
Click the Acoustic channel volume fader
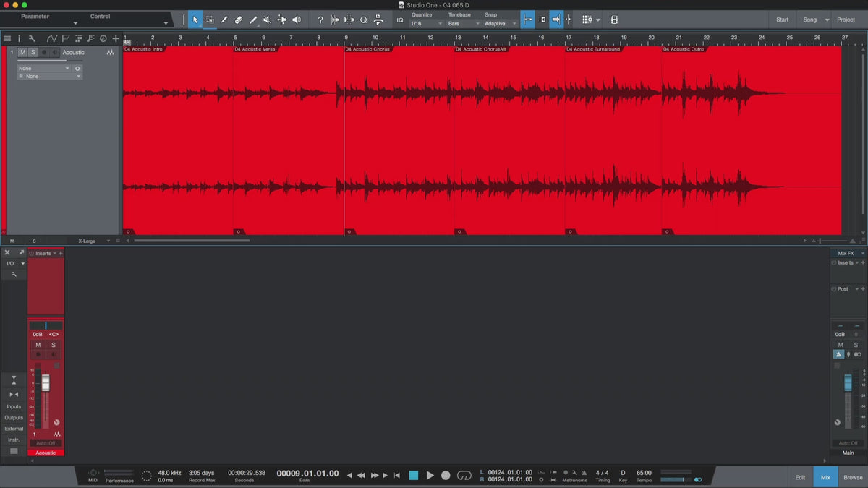pyautogui.click(x=46, y=383)
